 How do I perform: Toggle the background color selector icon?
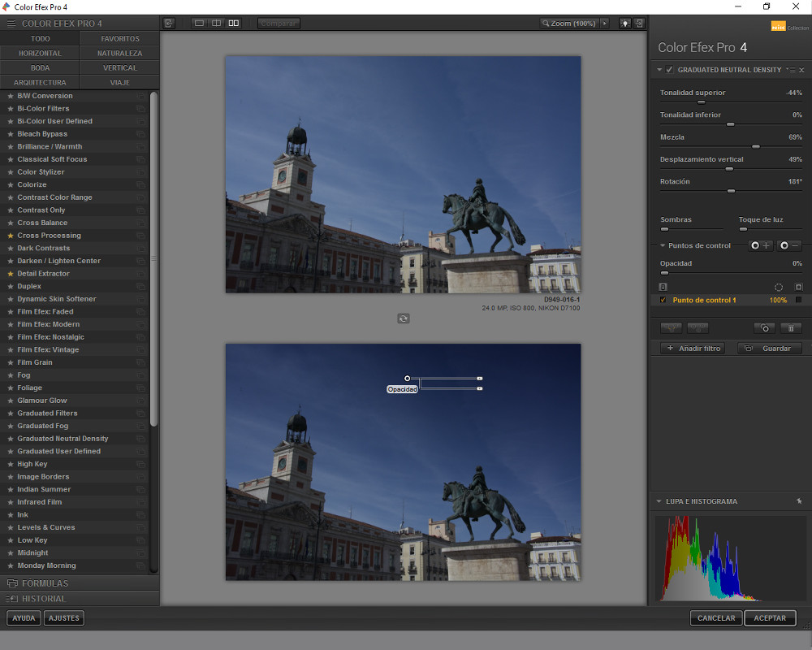coord(625,24)
